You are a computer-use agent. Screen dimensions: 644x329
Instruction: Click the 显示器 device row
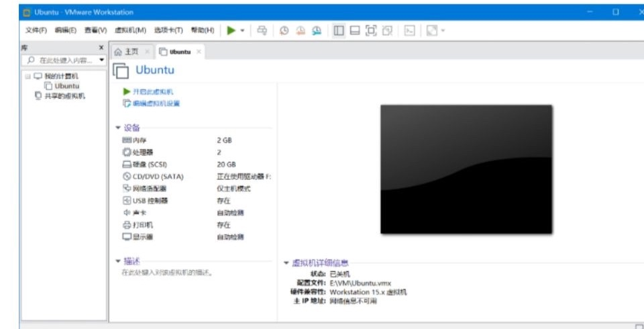tap(197, 237)
